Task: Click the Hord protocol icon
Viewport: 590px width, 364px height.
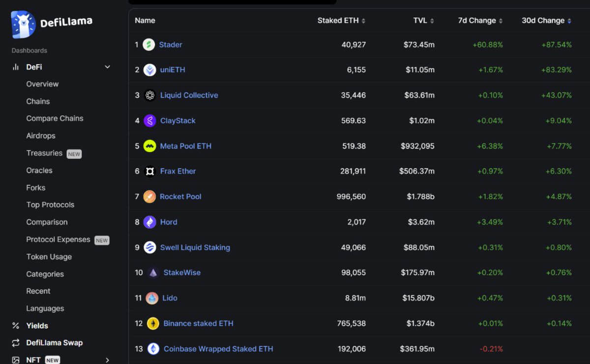Action: [150, 222]
